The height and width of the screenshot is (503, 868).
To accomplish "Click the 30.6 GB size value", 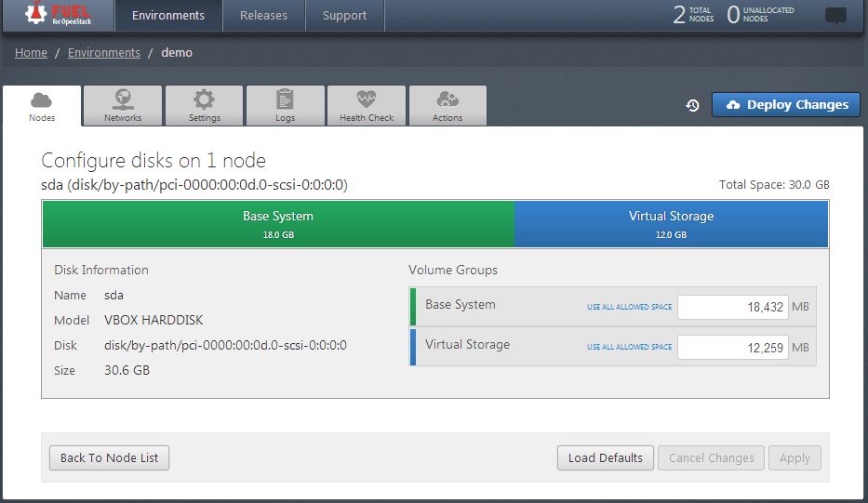I will coord(127,370).
